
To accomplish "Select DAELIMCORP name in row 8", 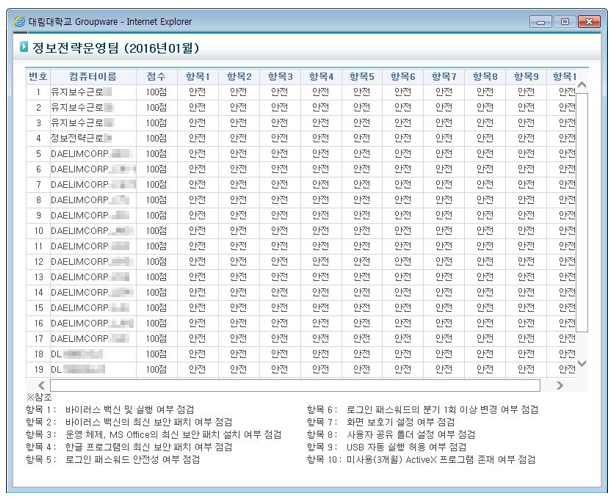I will pyautogui.click(x=90, y=200).
